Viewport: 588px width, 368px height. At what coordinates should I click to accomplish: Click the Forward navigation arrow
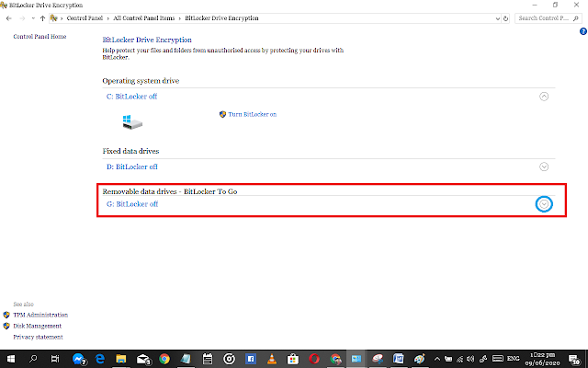tap(22, 18)
